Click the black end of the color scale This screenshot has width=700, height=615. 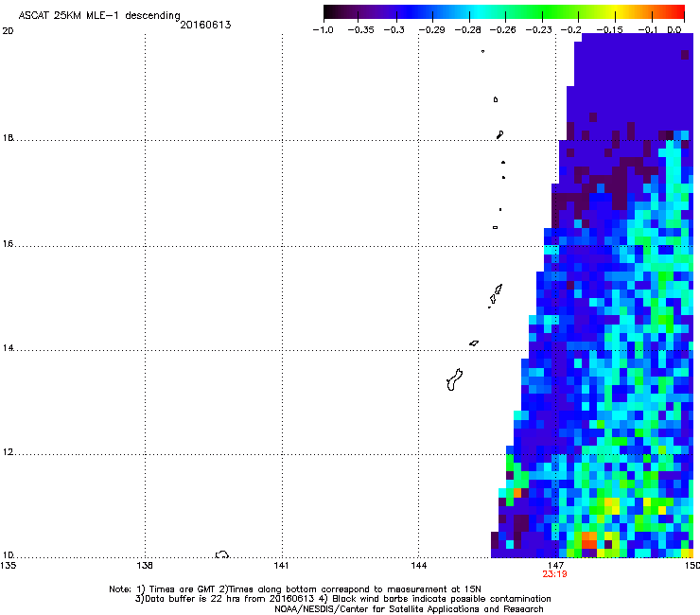330,11
